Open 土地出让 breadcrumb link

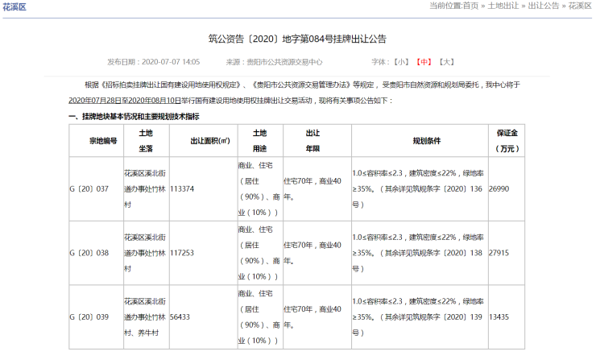(503, 6)
